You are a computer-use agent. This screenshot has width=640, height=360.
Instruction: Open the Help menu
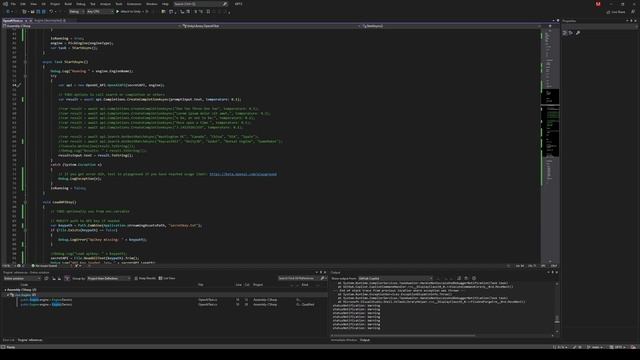[165, 4]
